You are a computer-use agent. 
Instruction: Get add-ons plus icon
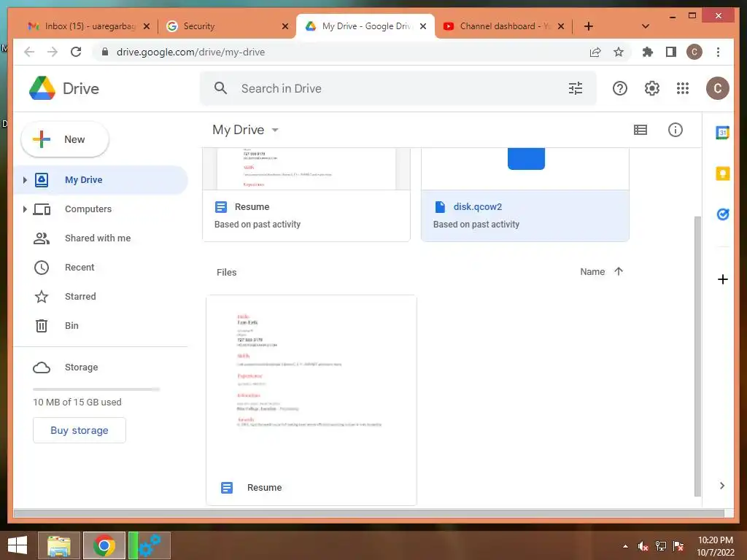(x=723, y=279)
